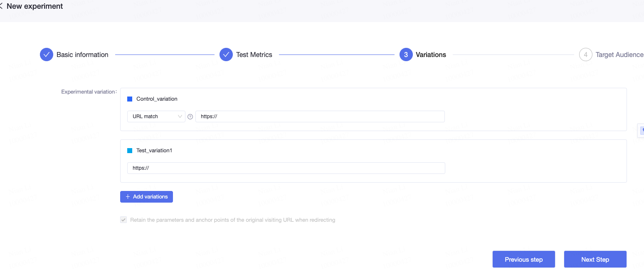The image size is (644, 275).
Task: Click the Previous step button
Action: point(524,259)
